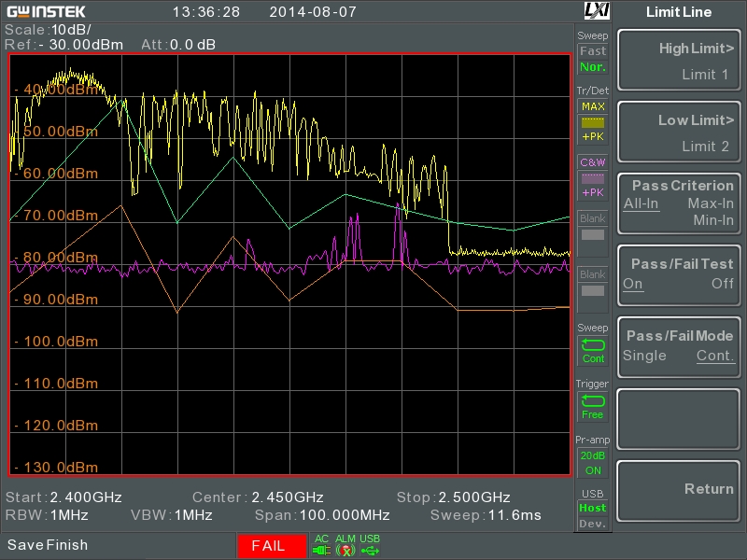The height and width of the screenshot is (560, 747).
Task: Click the LXI logo icon
Action: pyautogui.click(x=597, y=11)
